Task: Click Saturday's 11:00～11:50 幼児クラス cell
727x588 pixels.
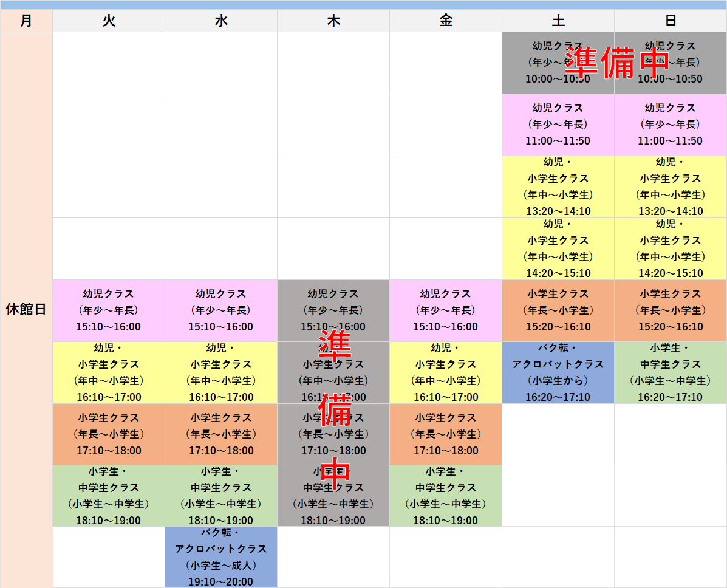Action: click(x=558, y=125)
